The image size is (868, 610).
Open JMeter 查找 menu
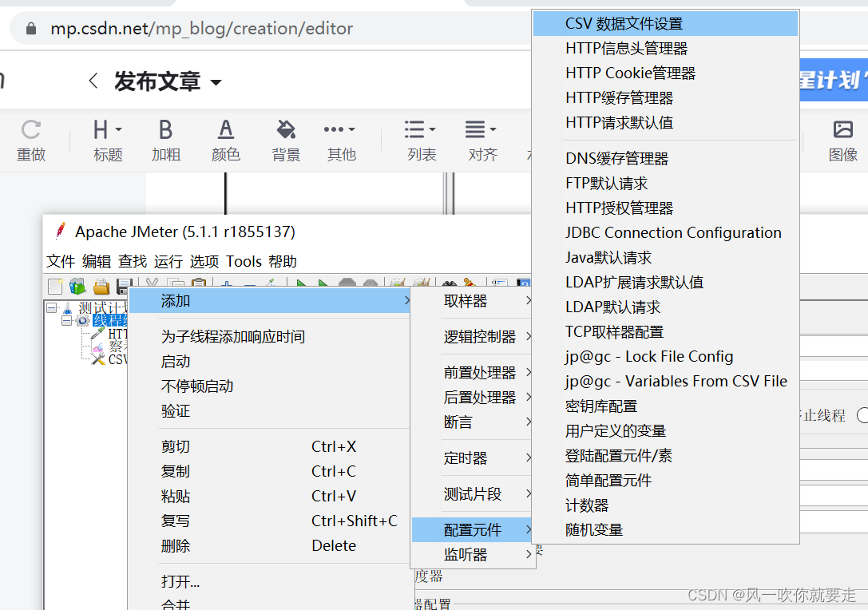[133, 261]
